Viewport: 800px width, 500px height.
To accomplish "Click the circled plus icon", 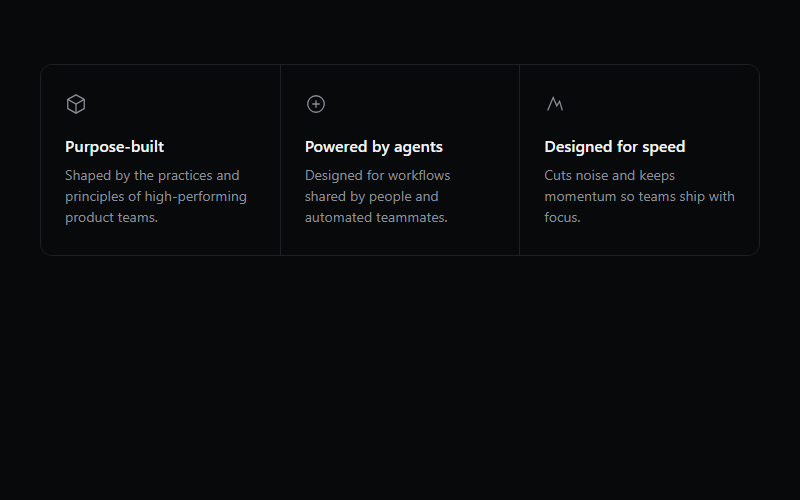I will [x=316, y=104].
